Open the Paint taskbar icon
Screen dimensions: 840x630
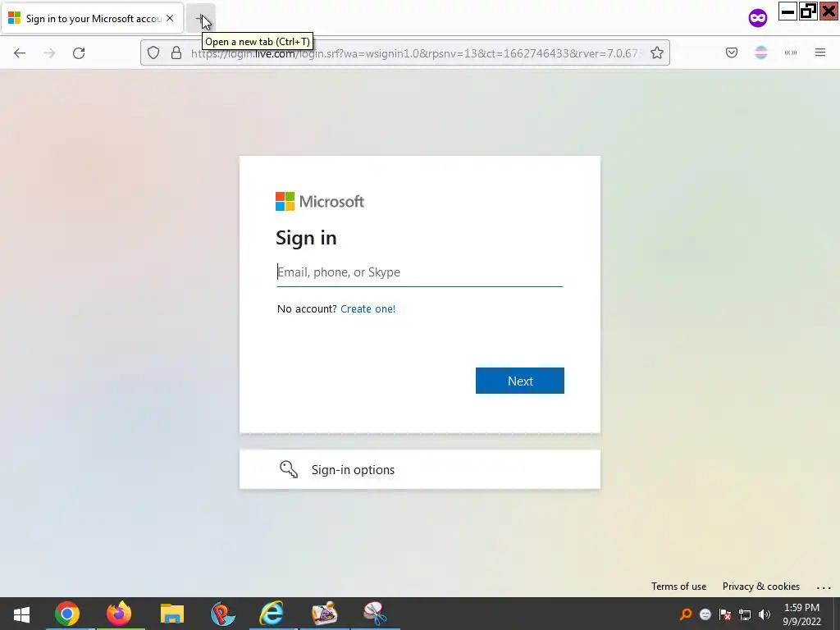(x=324, y=614)
